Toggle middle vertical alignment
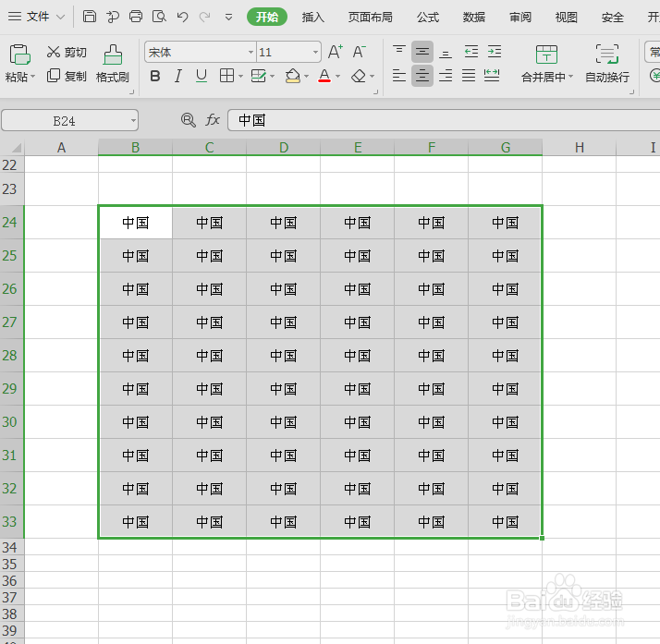Viewport: 660px width, 644px height. coord(422,52)
